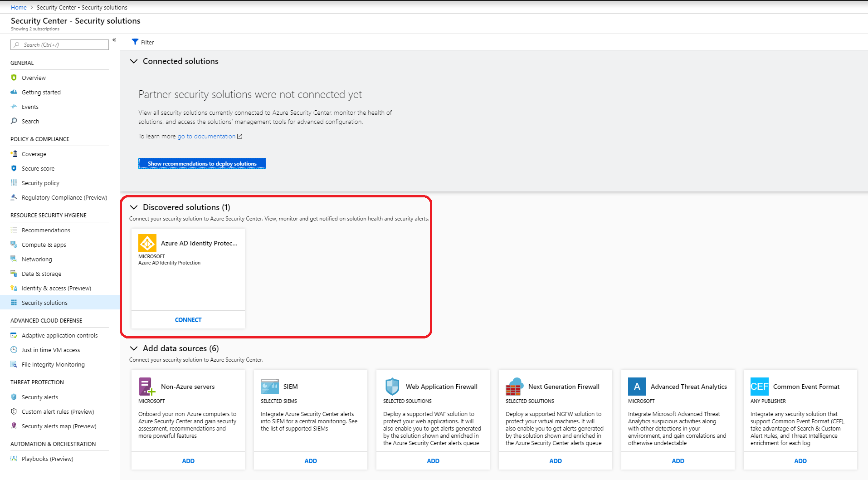Click the Advanced Threat Analytics icon

coord(637,387)
